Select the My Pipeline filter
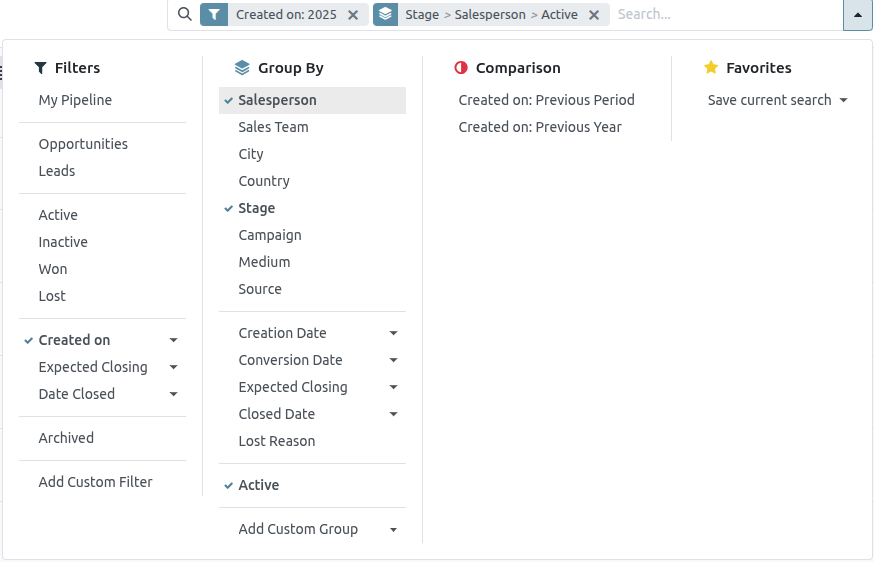Viewport: 874px width, 562px height. click(75, 100)
